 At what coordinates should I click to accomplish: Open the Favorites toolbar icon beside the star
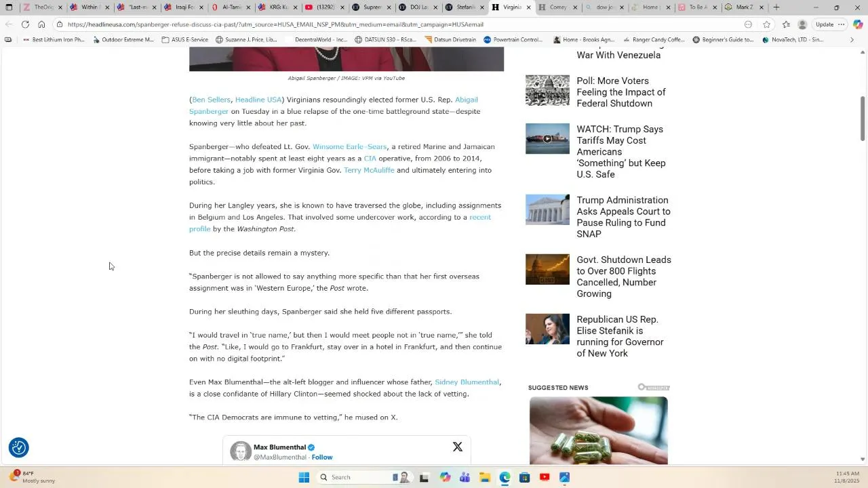click(x=786, y=24)
